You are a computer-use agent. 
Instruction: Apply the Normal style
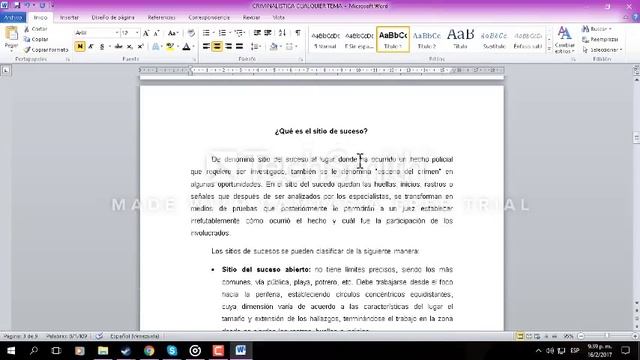[325, 40]
